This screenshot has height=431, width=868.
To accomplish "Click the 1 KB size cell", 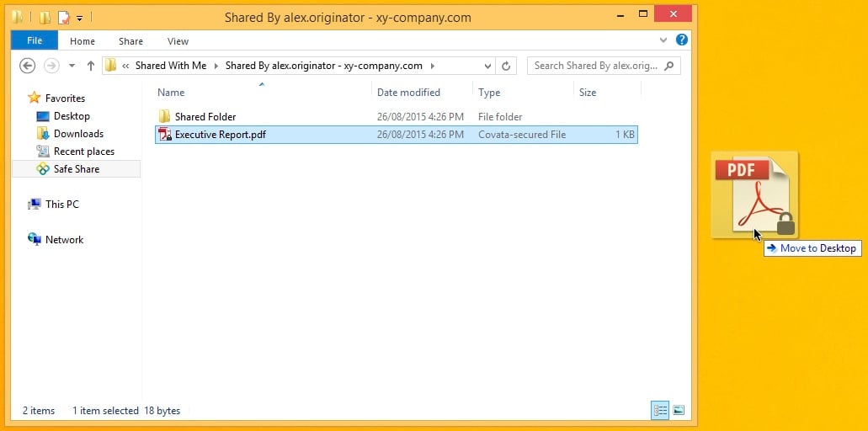I will tap(625, 135).
